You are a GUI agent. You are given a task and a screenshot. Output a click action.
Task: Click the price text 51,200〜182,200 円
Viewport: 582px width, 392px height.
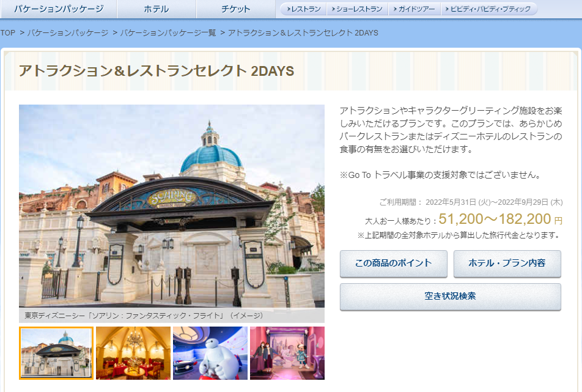pos(500,219)
